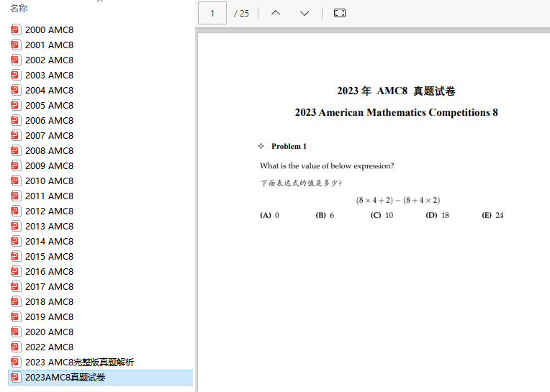Screen dimensions: 550x392
Task: Select file 2007 AMC8
Action: 49,135
